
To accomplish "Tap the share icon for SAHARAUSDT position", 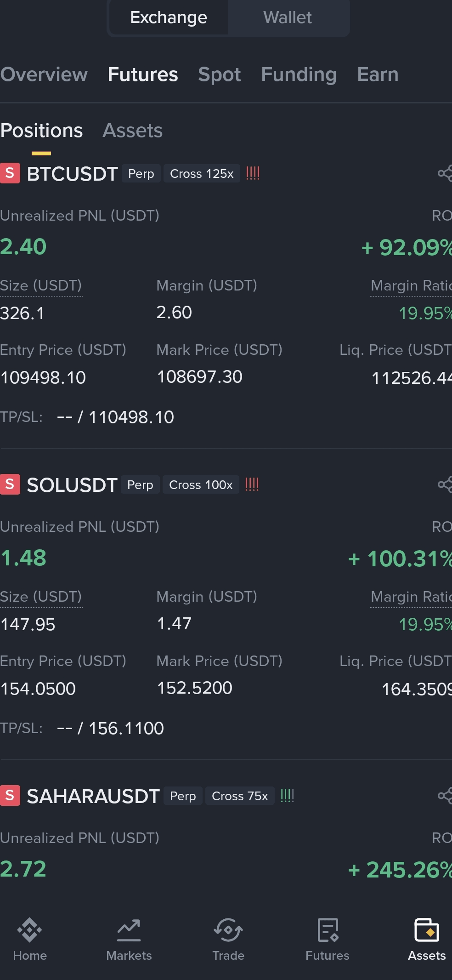I will (x=445, y=796).
